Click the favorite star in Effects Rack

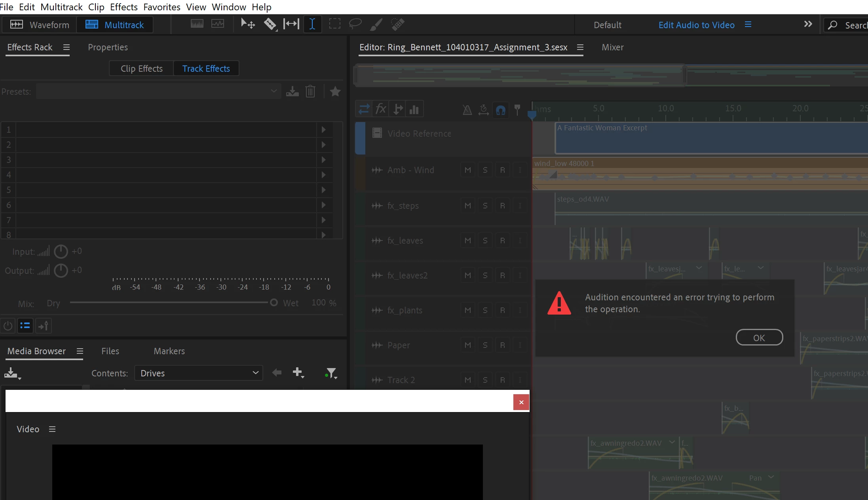point(335,92)
